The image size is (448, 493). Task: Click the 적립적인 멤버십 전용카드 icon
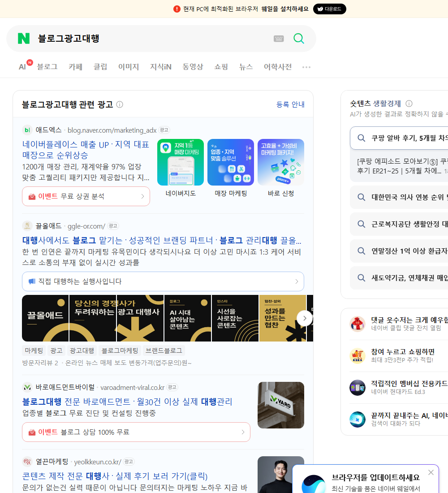coord(358,388)
